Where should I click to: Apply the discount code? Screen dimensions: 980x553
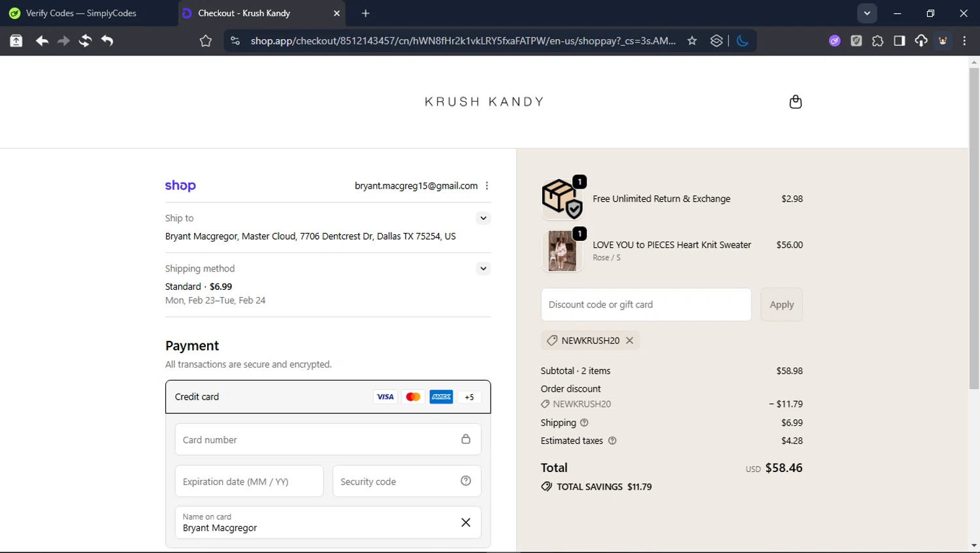point(781,304)
